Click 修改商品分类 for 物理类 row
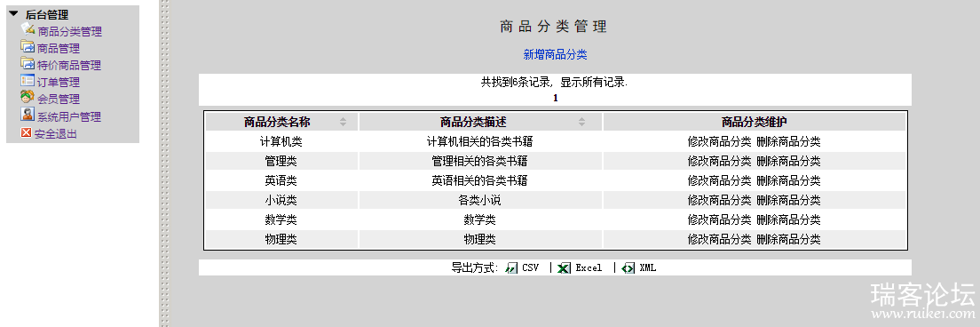Screen dimensions: 980x327 [x=719, y=239]
